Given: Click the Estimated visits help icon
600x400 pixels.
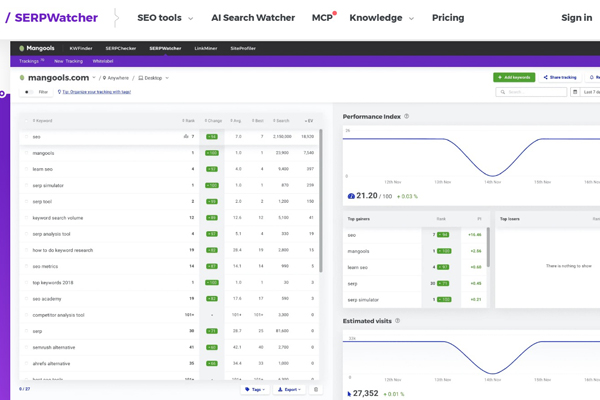Looking at the screenshot, I should (x=397, y=321).
